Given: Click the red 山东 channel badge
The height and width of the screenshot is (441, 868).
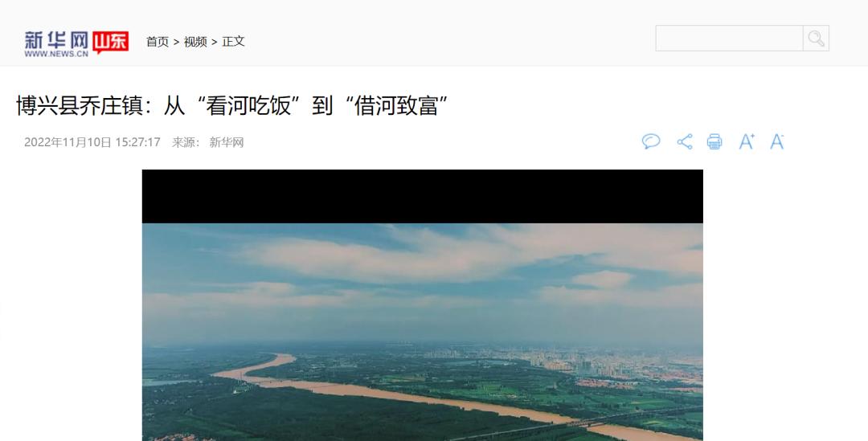Looking at the screenshot, I should [x=111, y=42].
